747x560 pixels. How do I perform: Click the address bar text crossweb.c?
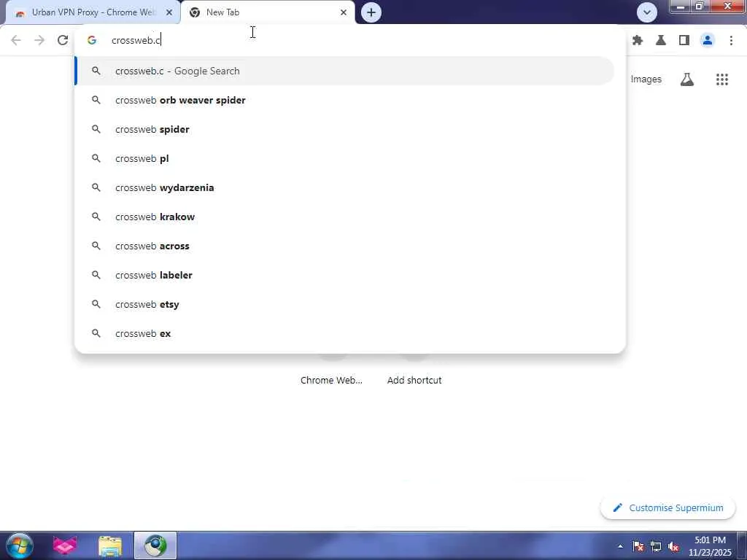tap(136, 41)
